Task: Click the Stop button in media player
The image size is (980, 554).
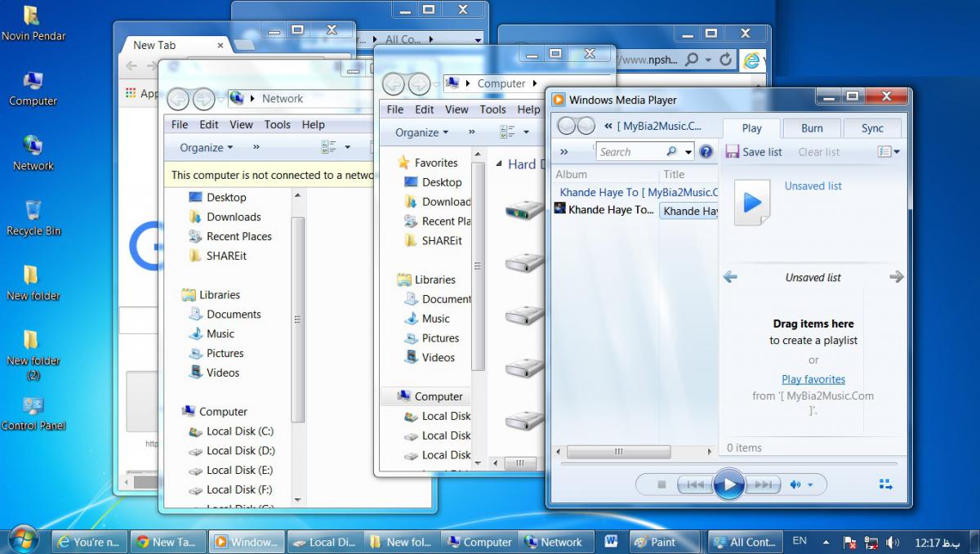Action: pos(661,485)
